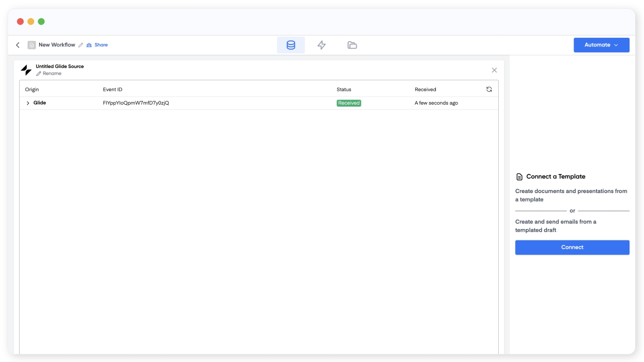Viewport: 644px width, 362px height.
Task: Expand the Glide event row
Action: coord(28,103)
